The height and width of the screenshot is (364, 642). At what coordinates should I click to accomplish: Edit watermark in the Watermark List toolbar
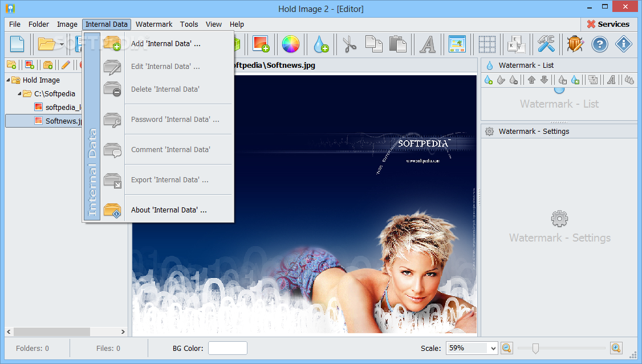[x=501, y=80]
